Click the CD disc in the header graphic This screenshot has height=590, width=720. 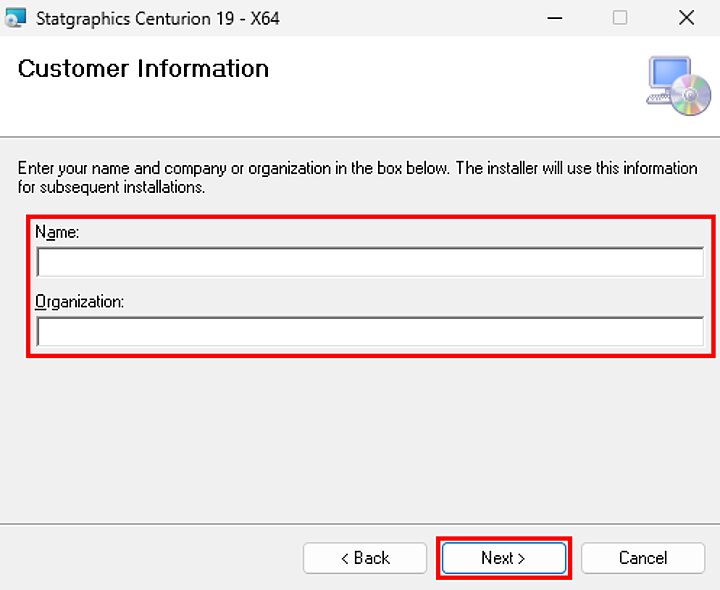[x=691, y=97]
